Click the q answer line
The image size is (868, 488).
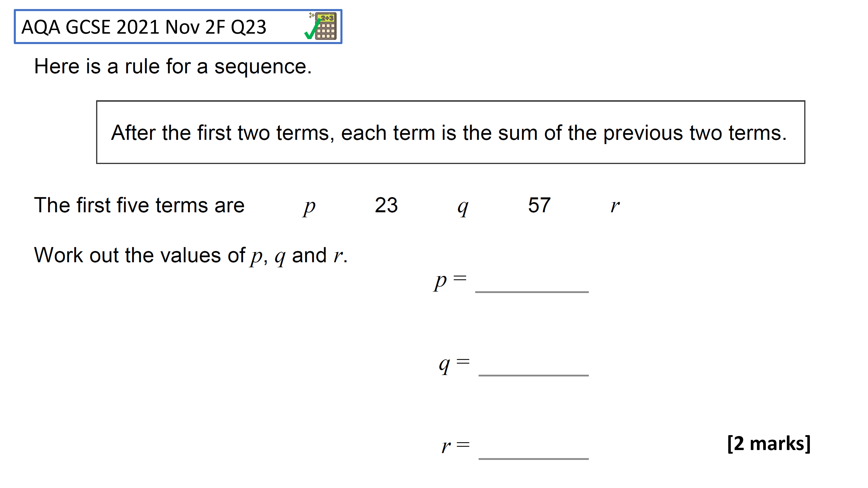point(533,375)
